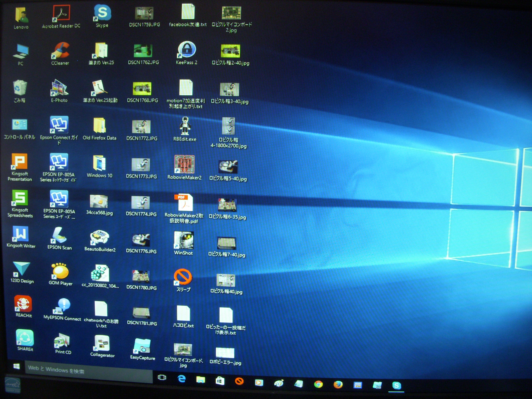Launch Microsoft Edge from the taskbar

pos(182,379)
